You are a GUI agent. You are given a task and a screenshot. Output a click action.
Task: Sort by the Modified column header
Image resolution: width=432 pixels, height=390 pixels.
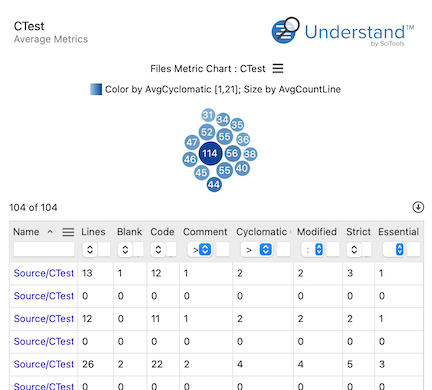click(x=317, y=232)
